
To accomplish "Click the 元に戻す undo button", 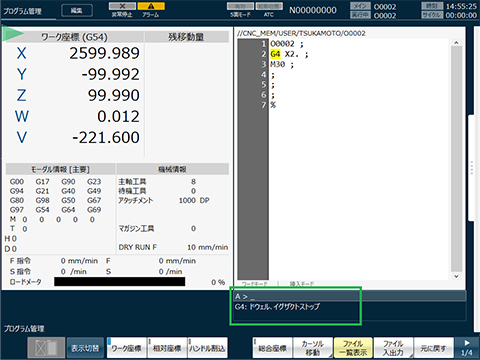I will [x=434, y=348].
